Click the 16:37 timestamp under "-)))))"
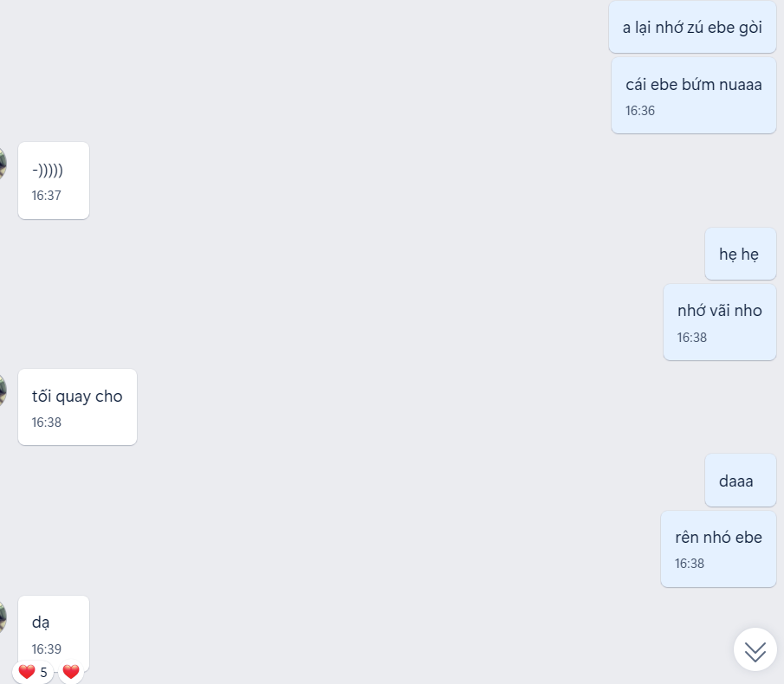 [x=47, y=196]
